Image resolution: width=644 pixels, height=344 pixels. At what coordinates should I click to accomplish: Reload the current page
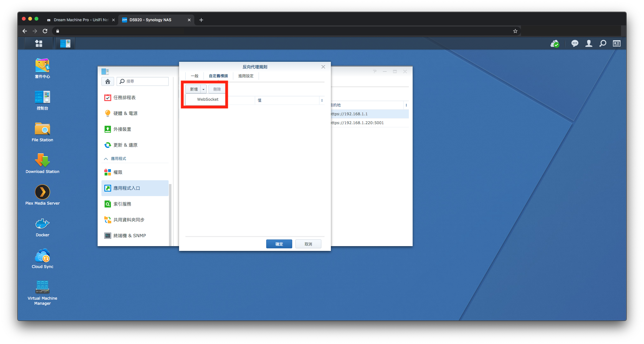point(45,31)
